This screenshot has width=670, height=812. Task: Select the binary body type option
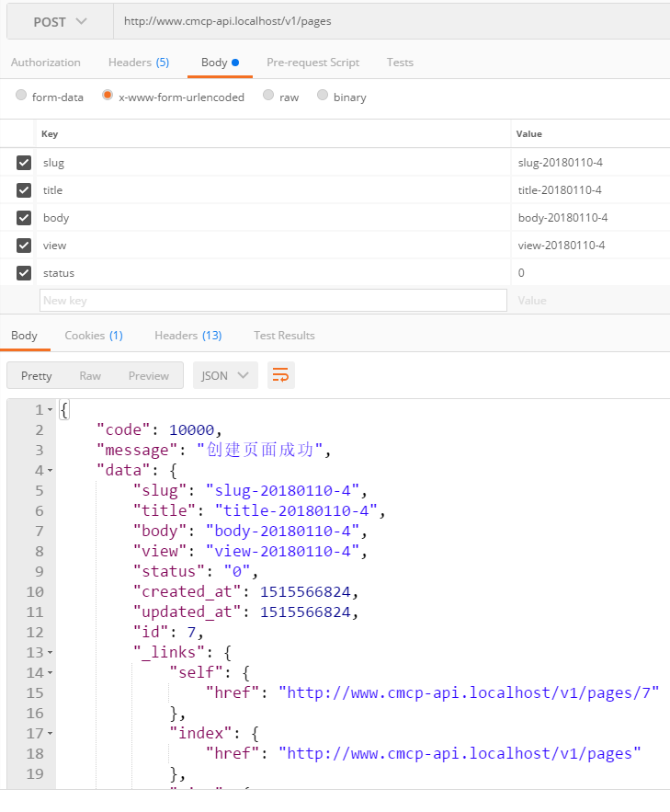pos(323,96)
